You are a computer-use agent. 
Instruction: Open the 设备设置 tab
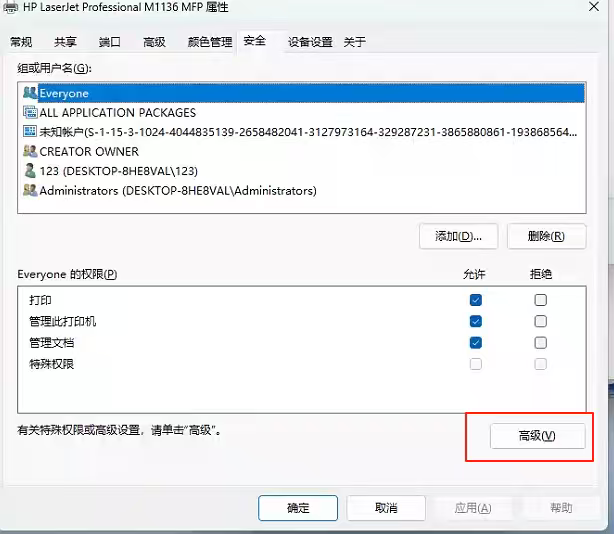pyautogui.click(x=310, y=42)
